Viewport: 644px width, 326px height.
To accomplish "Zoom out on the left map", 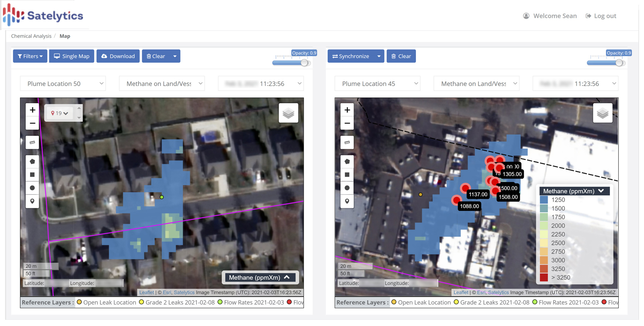I will (x=32, y=123).
